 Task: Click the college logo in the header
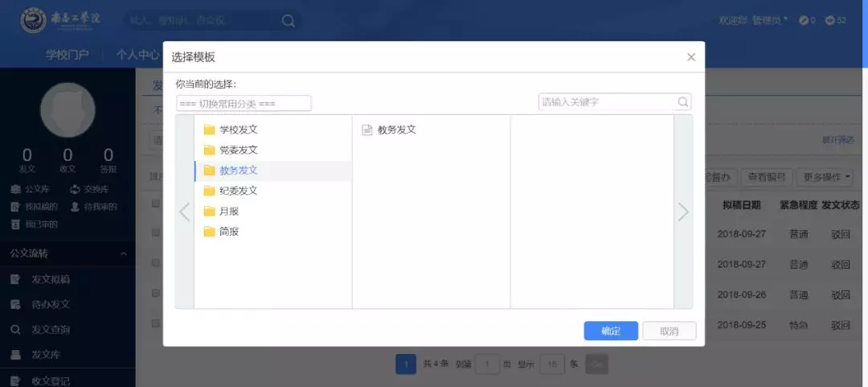61,20
